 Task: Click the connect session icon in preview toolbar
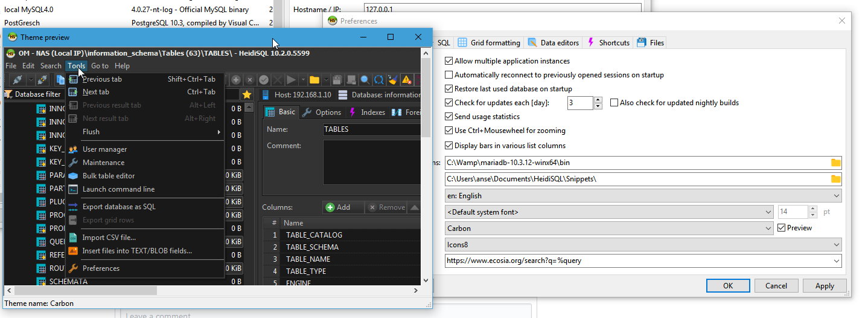point(17,80)
